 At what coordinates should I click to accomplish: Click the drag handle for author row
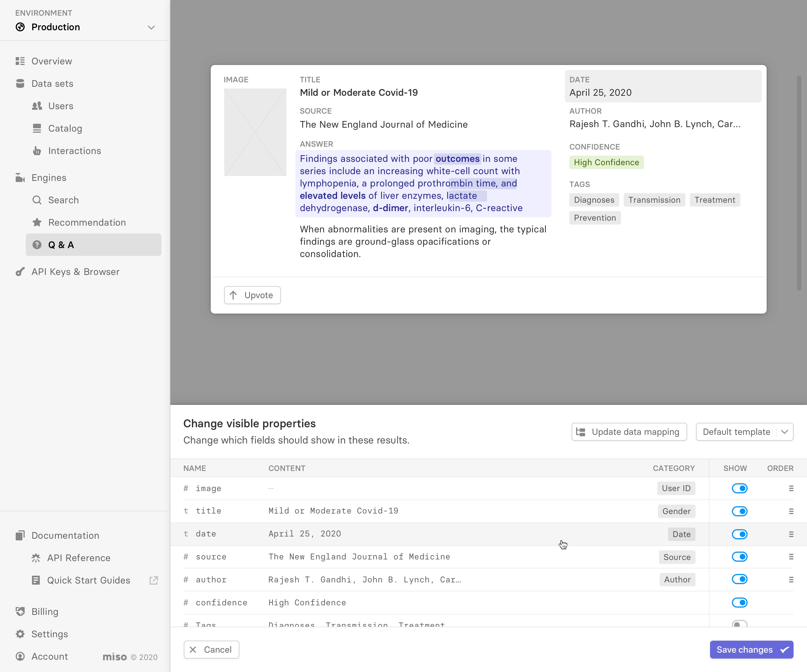[791, 579]
